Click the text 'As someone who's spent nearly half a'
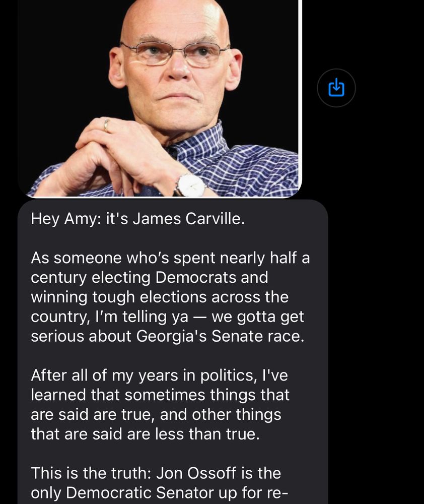 (x=170, y=258)
